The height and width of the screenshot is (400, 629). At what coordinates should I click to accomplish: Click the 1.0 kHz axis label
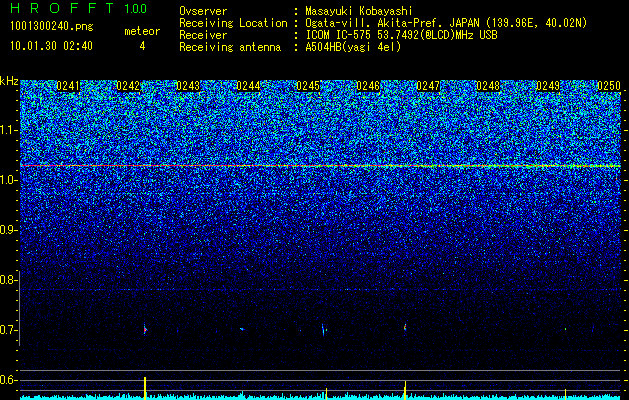[x=8, y=180]
